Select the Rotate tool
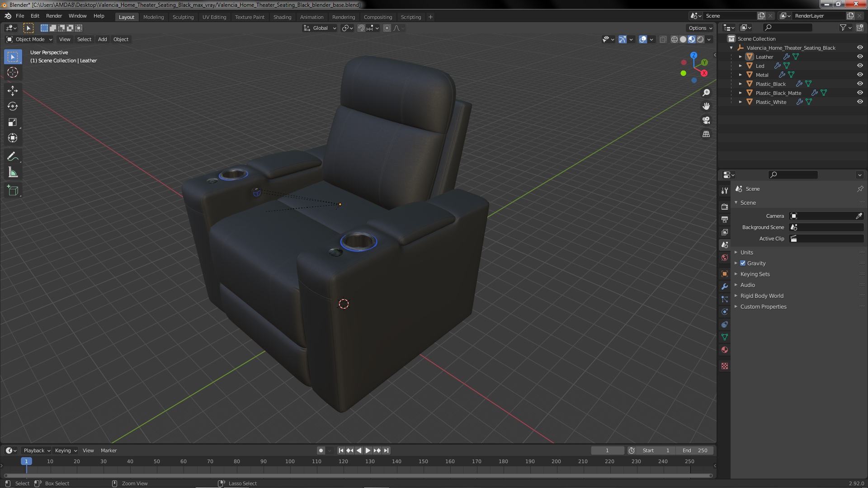 [13, 107]
